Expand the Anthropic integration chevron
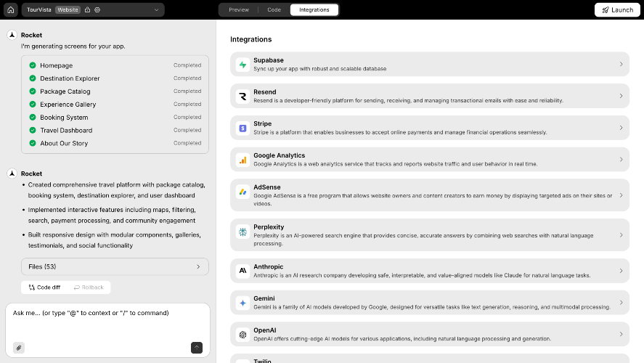The image size is (644, 363). [x=621, y=271]
